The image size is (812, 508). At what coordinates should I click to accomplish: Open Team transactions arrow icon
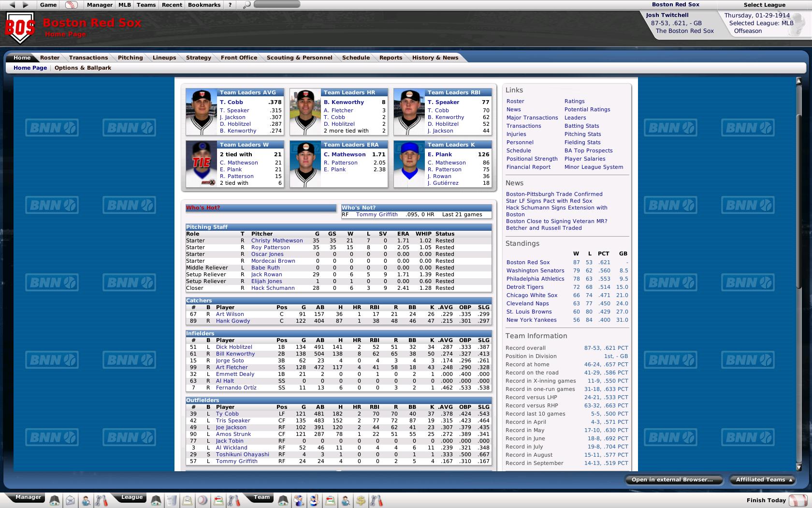[330, 501]
